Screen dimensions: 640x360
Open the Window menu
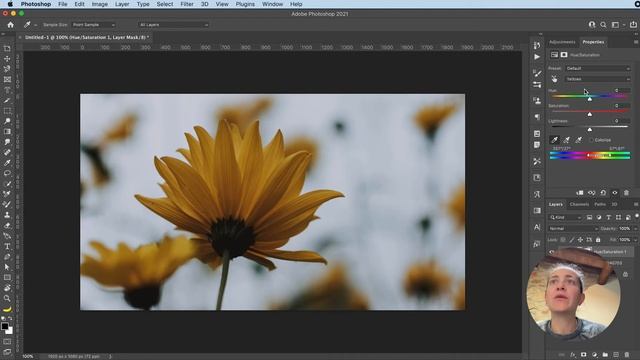click(x=272, y=4)
